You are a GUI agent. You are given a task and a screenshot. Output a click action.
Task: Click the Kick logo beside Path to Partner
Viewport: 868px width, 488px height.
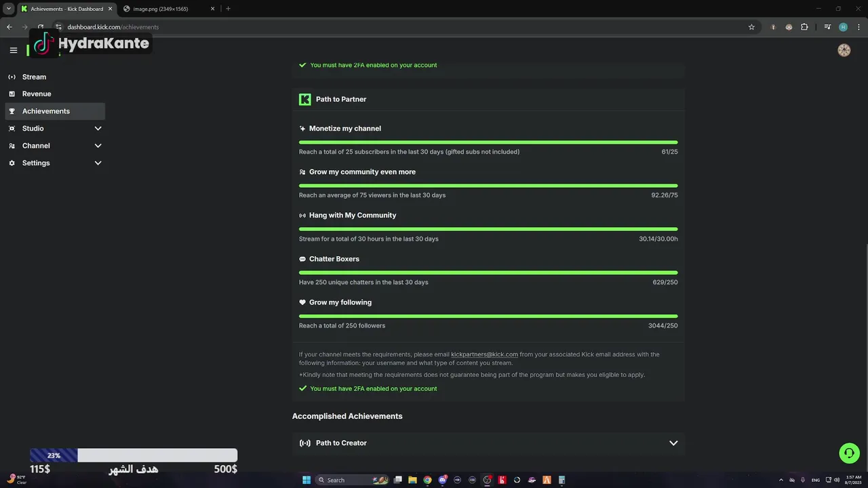pyautogui.click(x=305, y=100)
